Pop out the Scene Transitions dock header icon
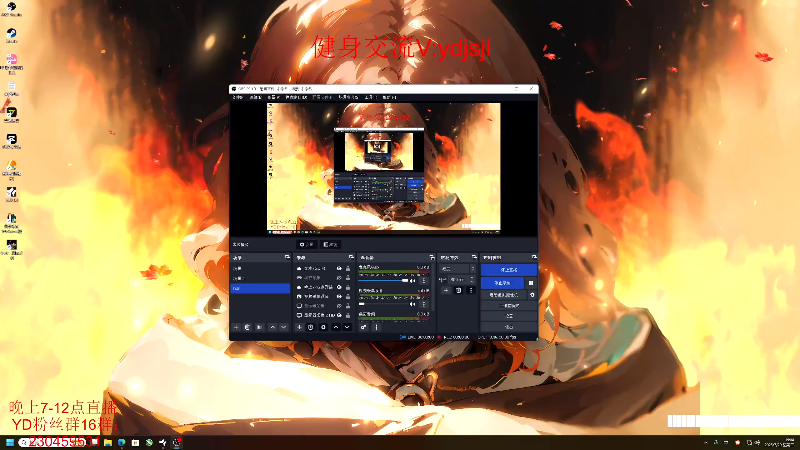The height and width of the screenshot is (450, 800). pos(474,257)
